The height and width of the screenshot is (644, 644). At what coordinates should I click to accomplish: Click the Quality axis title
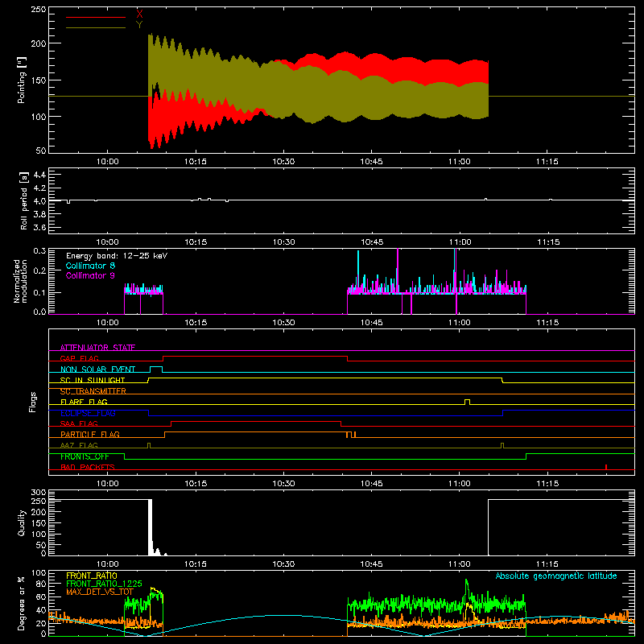click(x=22, y=522)
